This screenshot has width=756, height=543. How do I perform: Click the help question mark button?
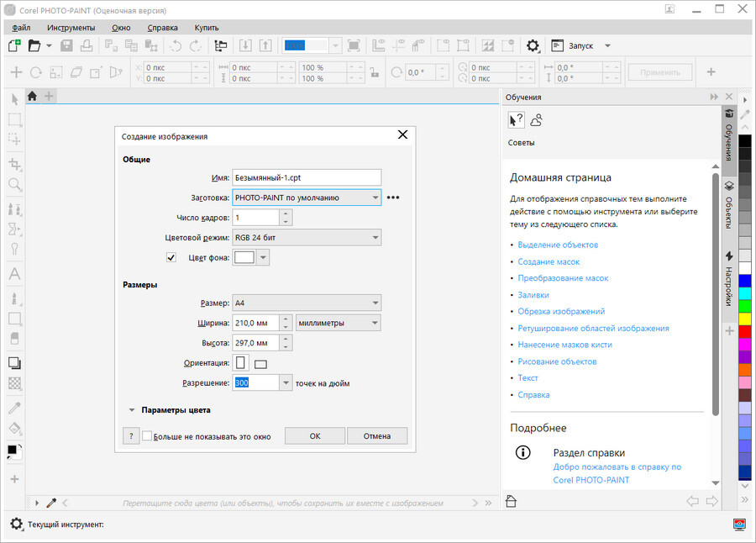point(131,436)
